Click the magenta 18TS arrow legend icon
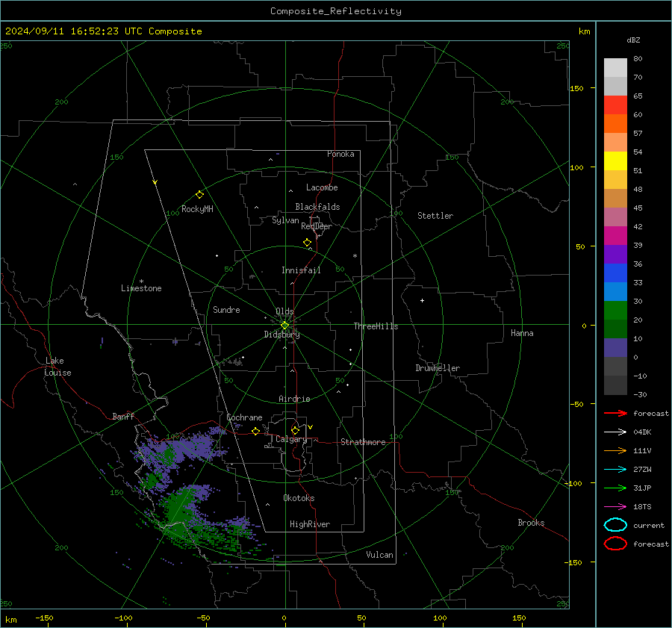 pos(615,507)
